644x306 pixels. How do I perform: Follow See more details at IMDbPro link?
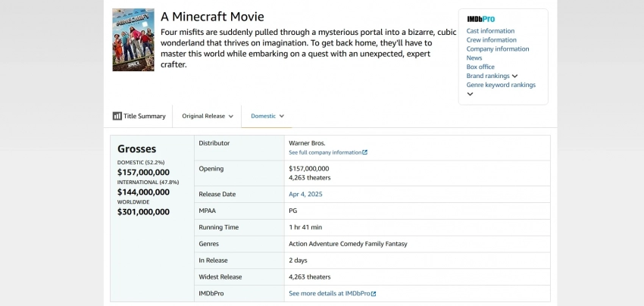tap(329, 293)
